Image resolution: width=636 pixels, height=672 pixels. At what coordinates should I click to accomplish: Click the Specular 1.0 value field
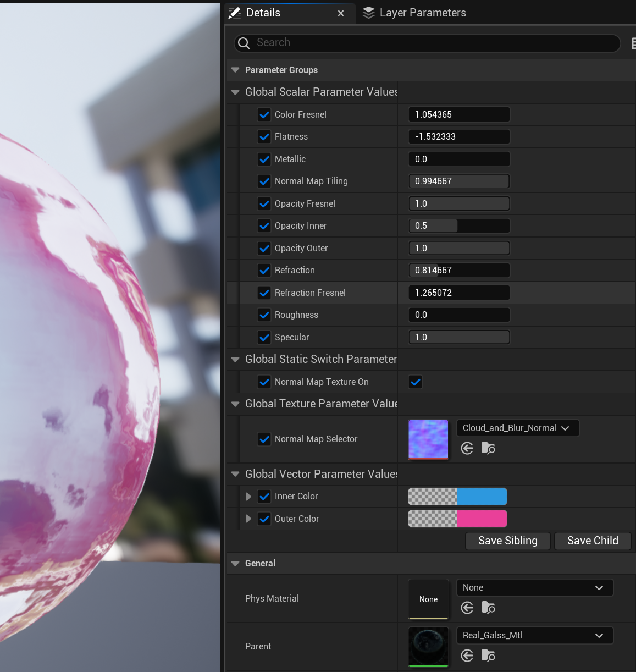click(459, 337)
